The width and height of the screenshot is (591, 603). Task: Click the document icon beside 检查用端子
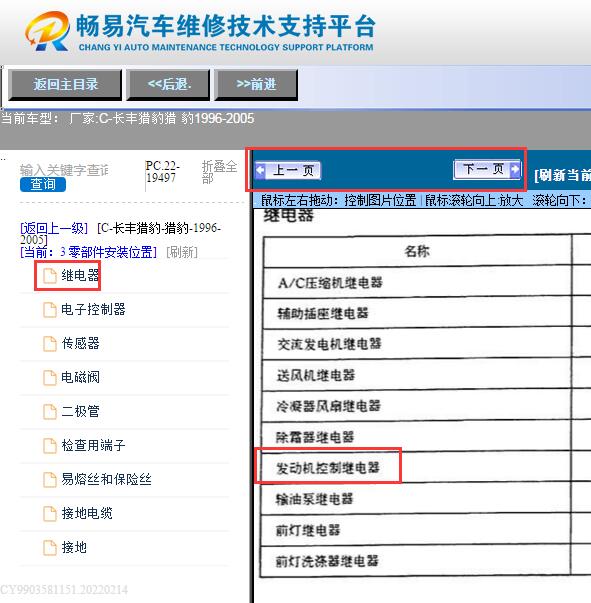[x=50, y=445]
